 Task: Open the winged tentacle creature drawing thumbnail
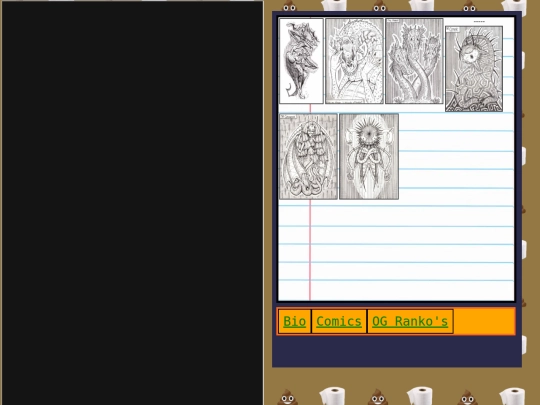(x=308, y=157)
